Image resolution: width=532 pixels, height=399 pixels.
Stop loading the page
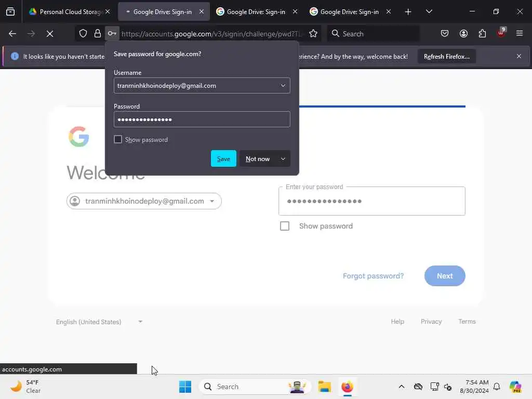50,34
